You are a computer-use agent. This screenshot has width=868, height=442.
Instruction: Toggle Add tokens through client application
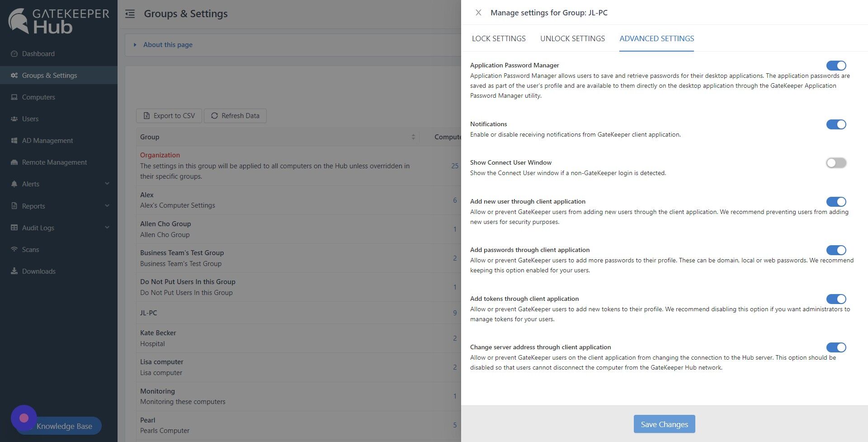pos(836,299)
